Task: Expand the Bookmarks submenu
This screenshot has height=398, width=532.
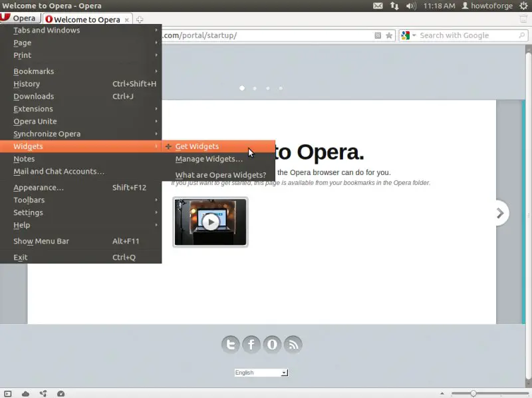Action: tap(80, 71)
